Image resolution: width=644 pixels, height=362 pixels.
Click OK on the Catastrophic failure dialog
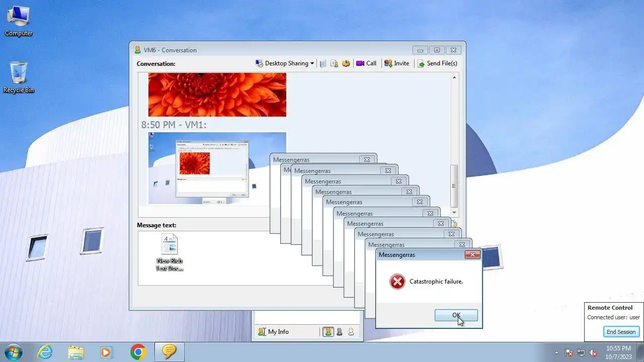[x=456, y=315]
